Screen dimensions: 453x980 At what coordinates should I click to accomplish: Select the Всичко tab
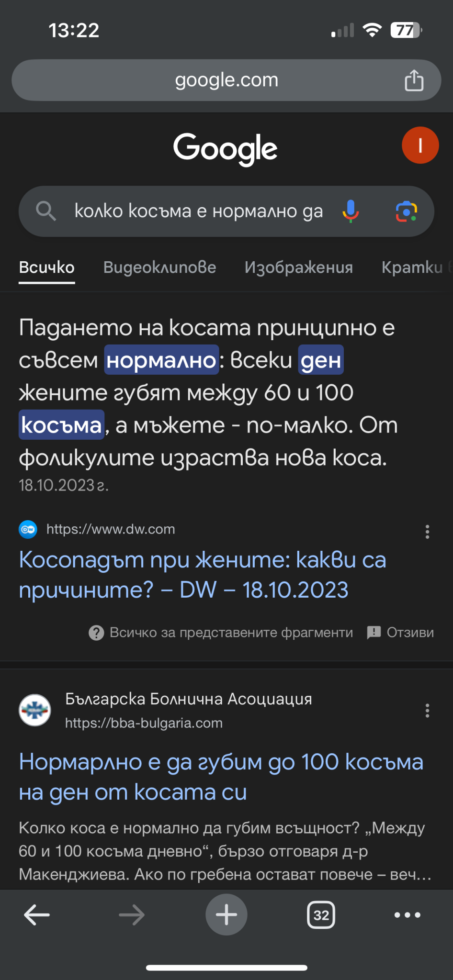tap(47, 267)
